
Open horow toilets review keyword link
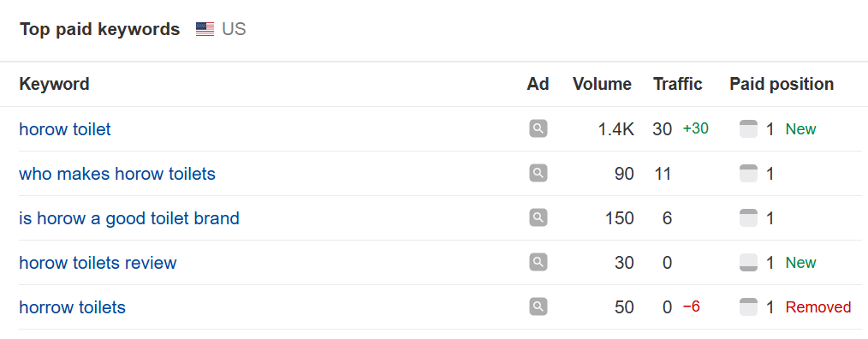(98, 263)
